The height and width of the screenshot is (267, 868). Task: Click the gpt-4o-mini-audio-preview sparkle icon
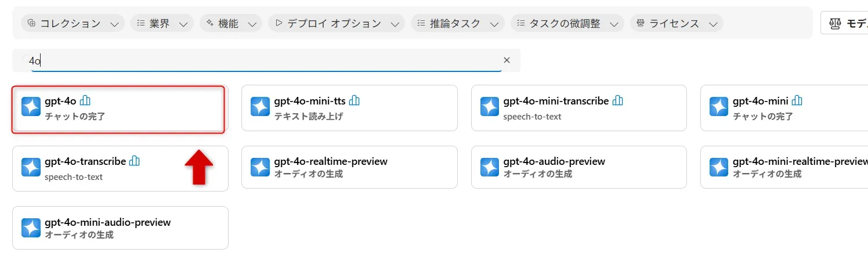(31, 228)
